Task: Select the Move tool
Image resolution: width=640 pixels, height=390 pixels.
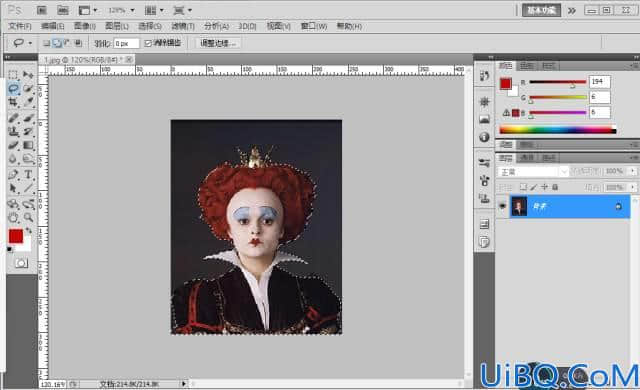Action: point(28,75)
